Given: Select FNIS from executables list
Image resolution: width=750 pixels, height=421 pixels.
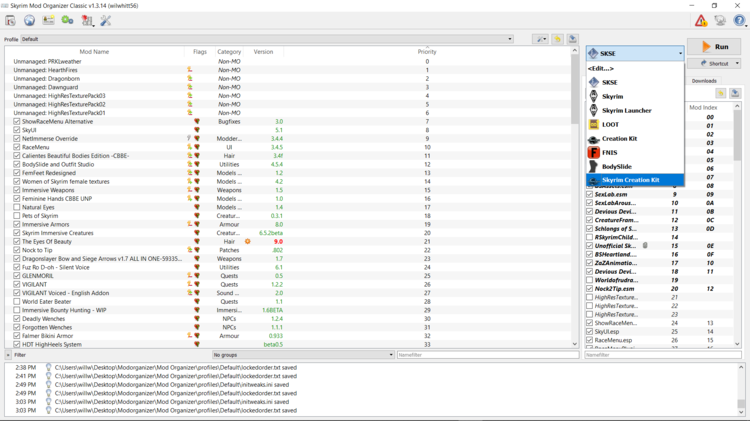Looking at the screenshot, I should [x=635, y=153].
